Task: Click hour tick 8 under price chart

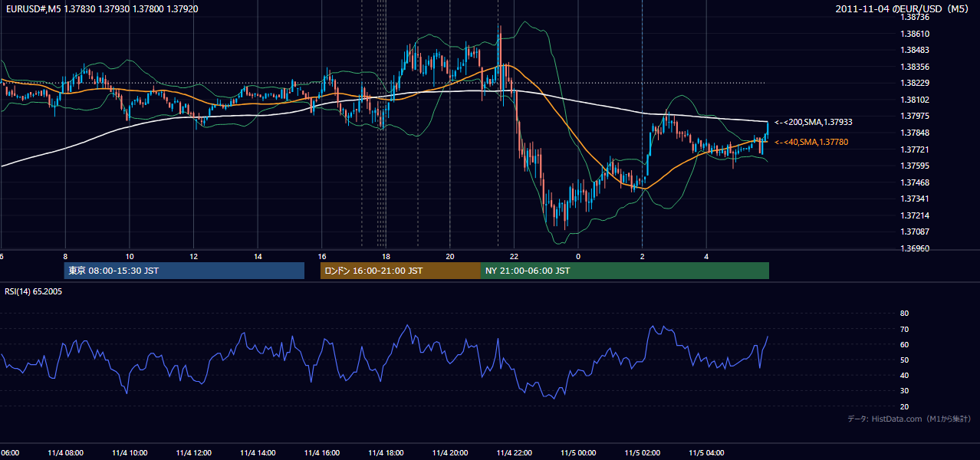Action: pyautogui.click(x=65, y=256)
